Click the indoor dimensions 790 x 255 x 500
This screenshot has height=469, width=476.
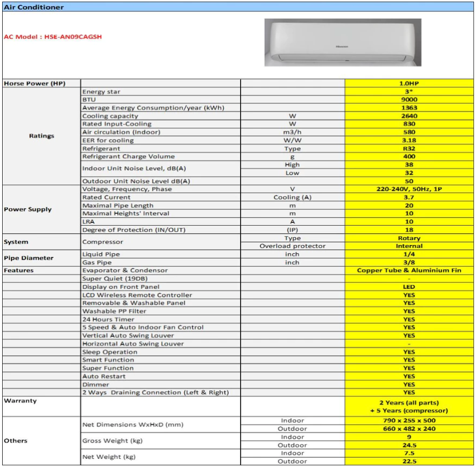[409, 421]
